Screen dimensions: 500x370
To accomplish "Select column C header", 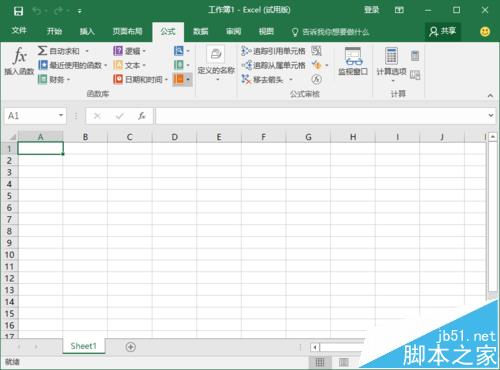I will coord(130,137).
